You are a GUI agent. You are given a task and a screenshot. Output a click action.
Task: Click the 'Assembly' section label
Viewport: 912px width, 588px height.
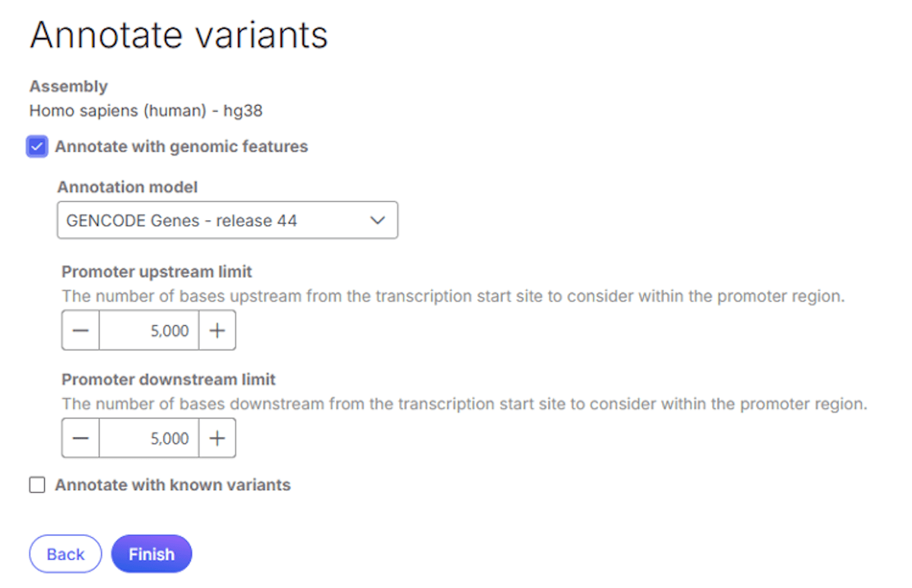click(x=68, y=87)
